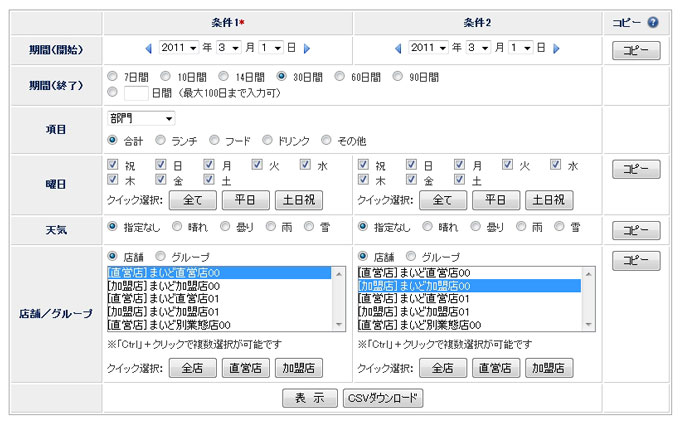Select [加盟店]まいど加盟店01 in 条件2 list
680x423 pixels.
click(x=469, y=312)
